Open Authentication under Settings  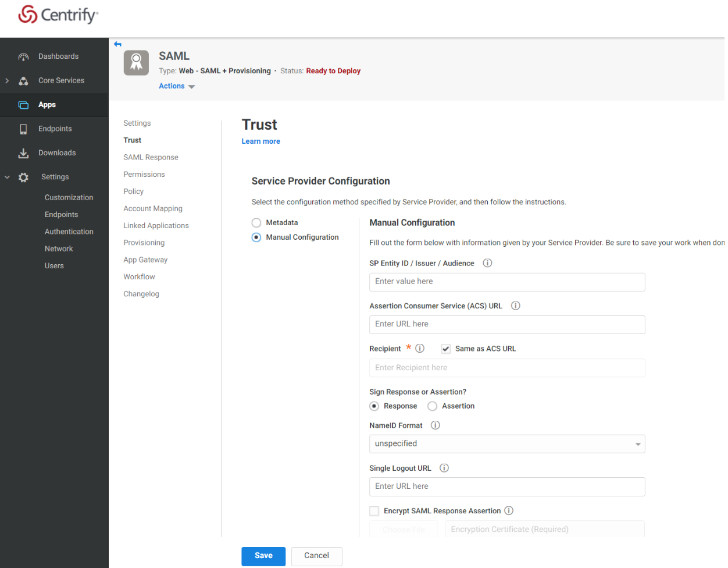coord(69,232)
